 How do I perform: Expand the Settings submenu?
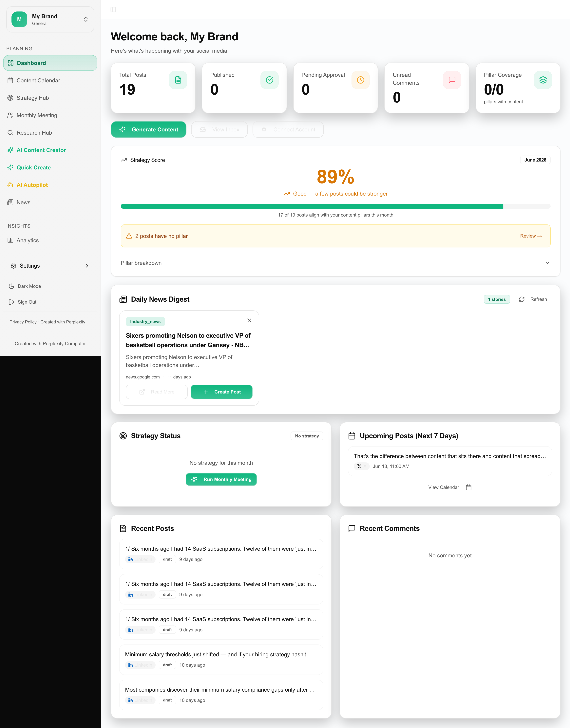50,266
